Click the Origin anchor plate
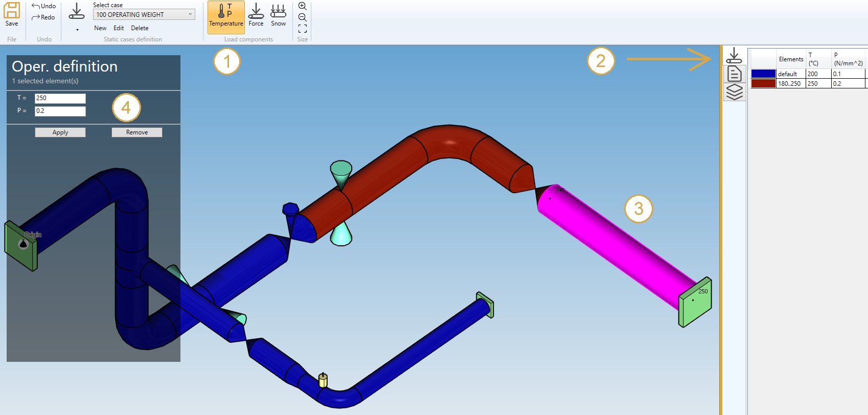Screen dimensions: 868x415 (21, 246)
